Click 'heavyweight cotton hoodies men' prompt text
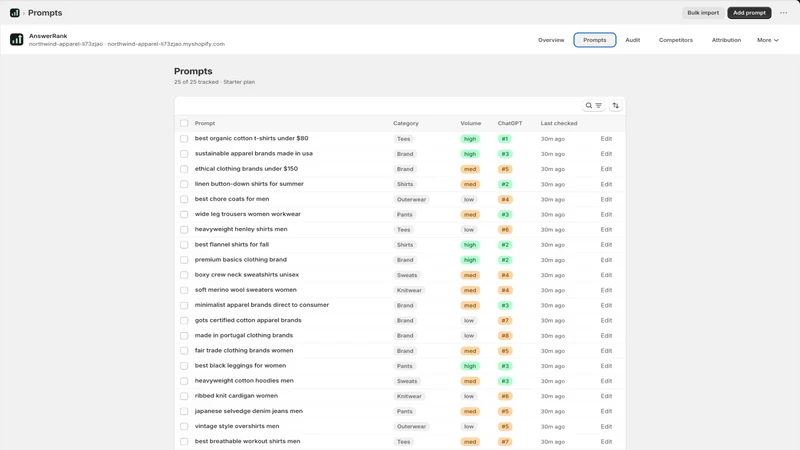This screenshot has width=800, height=450. point(244,381)
